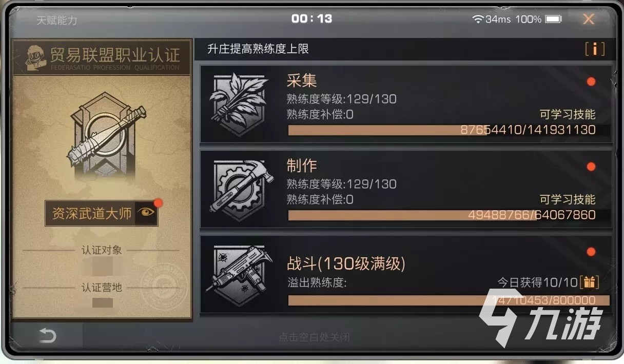Image resolution: width=624 pixels, height=364 pixels.
Task: Open the 采集 gathering leaf badge icon
Action: click(x=239, y=104)
